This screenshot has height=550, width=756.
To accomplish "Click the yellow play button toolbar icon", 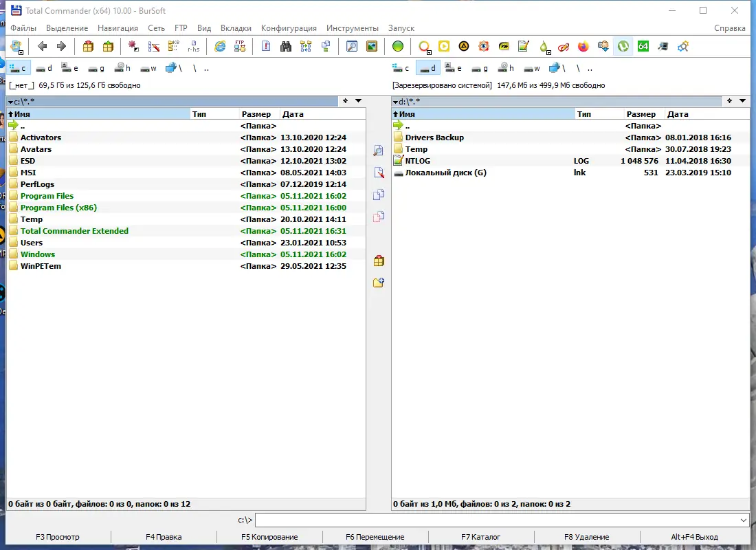I will click(443, 46).
